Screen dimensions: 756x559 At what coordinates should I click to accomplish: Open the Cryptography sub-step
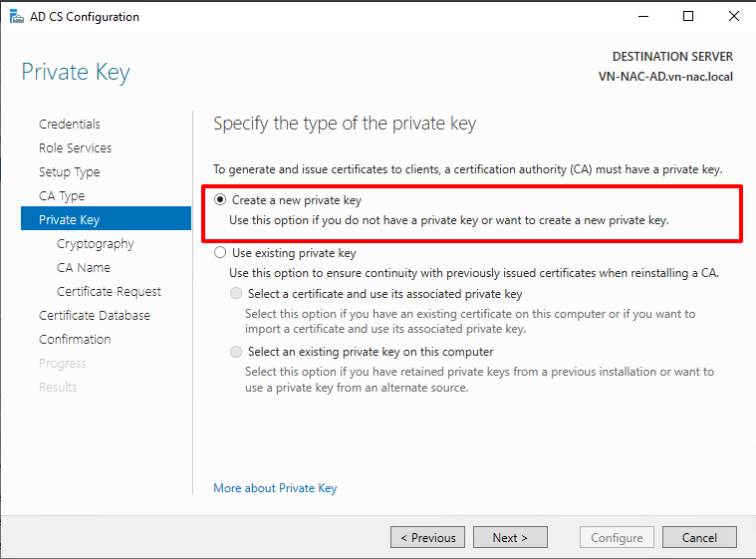point(95,243)
